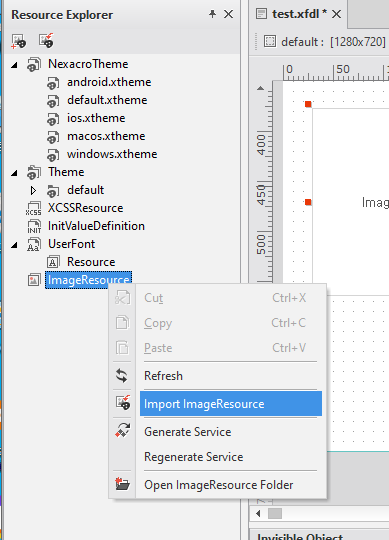Click the import theme toolbar icon
This screenshot has height=540, width=389.
pyautogui.click(x=46, y=41)
